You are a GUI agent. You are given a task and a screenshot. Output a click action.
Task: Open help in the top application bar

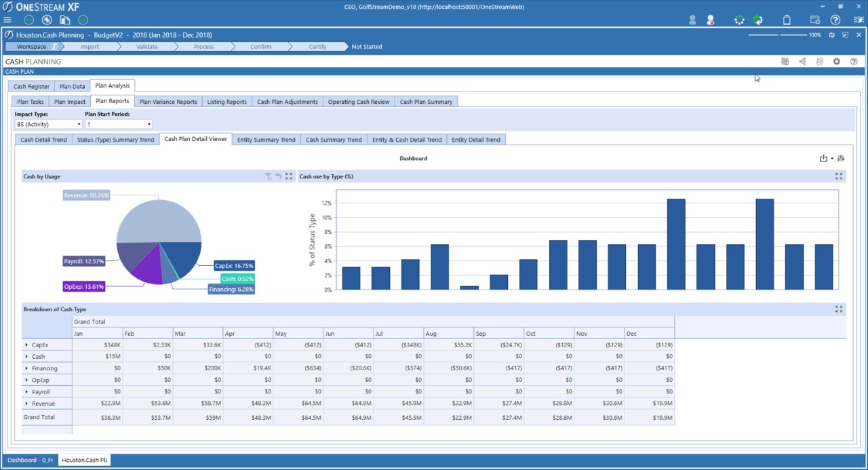coord(835,20)
